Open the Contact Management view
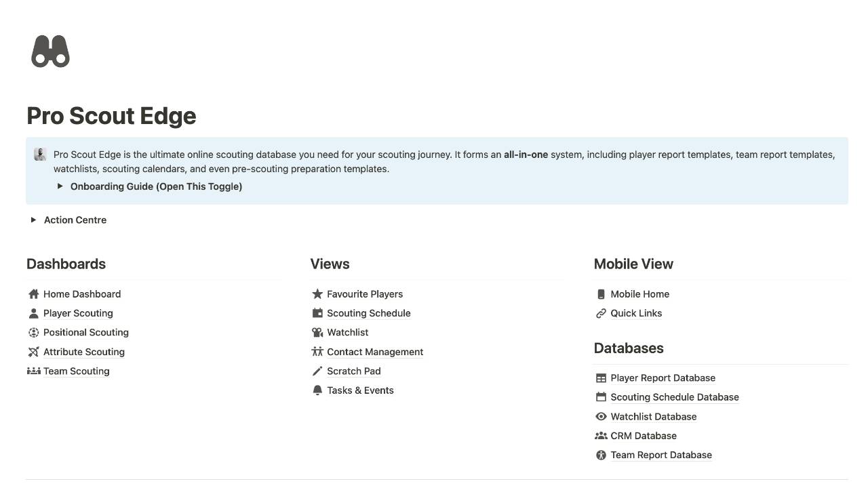Viewport: 868px width, 488px height. (x=375, y=352)
